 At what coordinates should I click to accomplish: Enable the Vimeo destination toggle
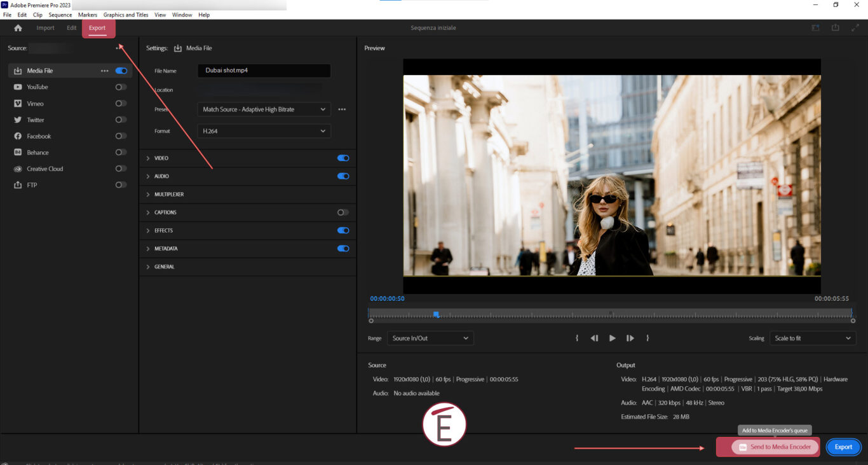pos(121,103)
